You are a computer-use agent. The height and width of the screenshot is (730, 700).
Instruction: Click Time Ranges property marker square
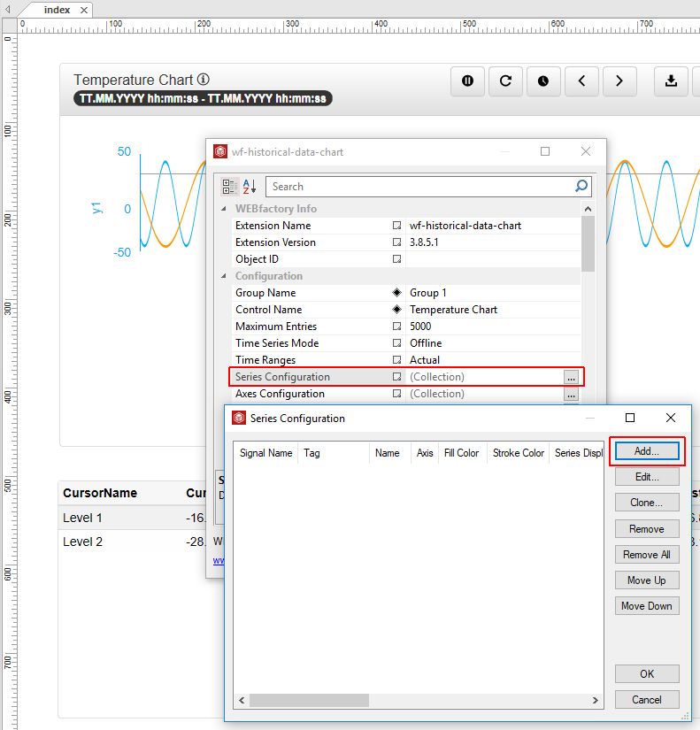click(396, 360)
